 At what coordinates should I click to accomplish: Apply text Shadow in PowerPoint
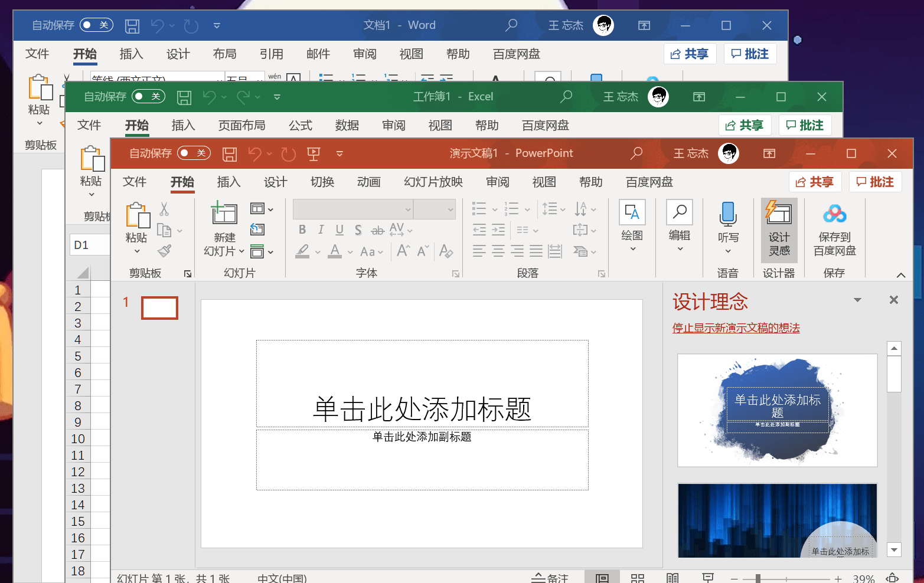358,230
